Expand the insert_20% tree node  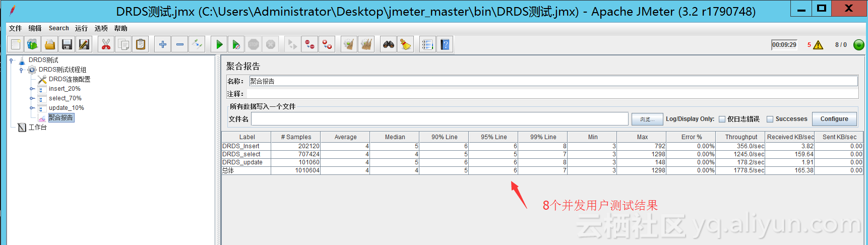click(32, 89)
